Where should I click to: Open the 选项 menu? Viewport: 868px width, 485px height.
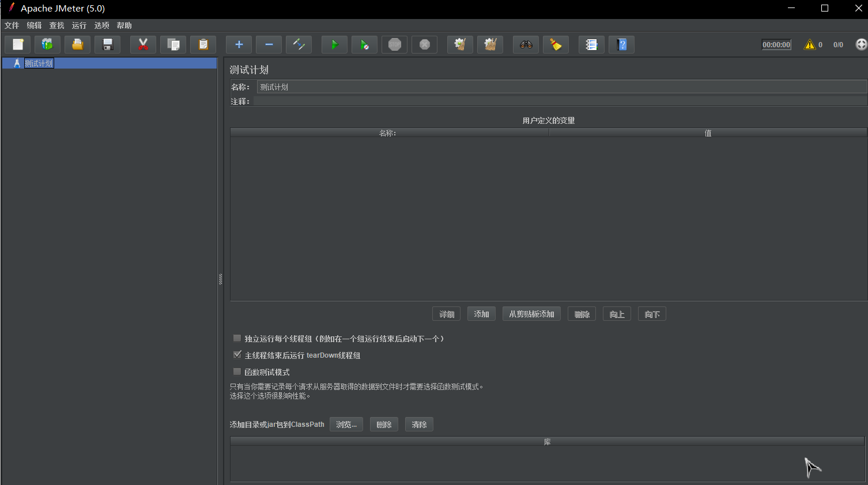click(x=102, y=25)
